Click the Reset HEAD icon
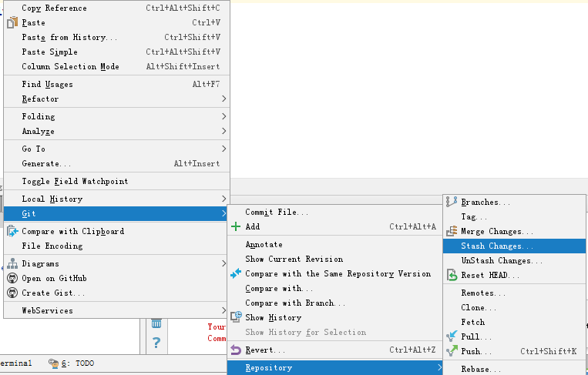Viewport: 588px width, 375px height. tap(452, 275)
